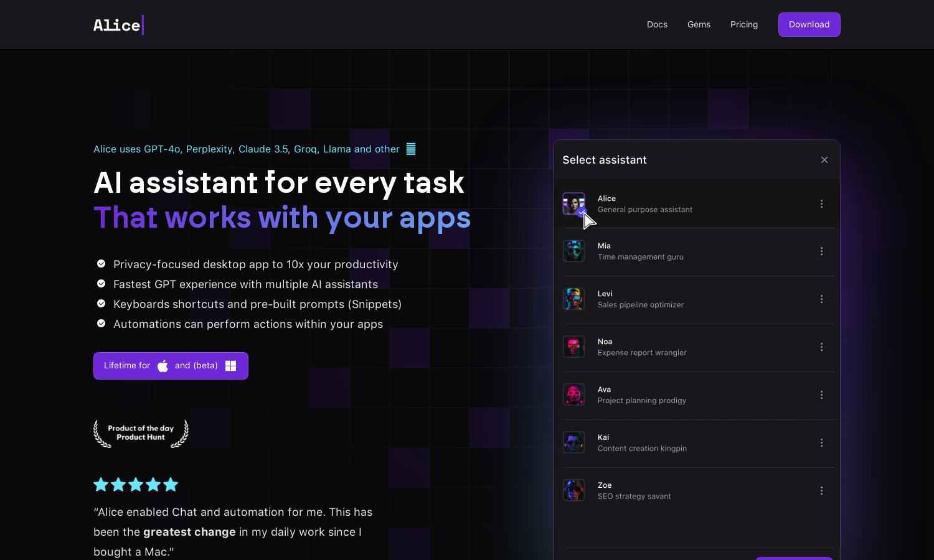Screen dimensions: 934x560
Task: Open options menu for Kai
Action: [x=821, y=443]
